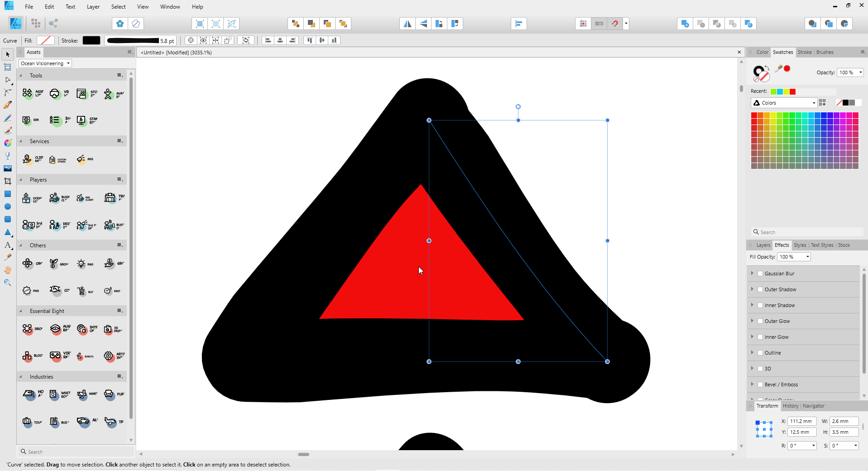Toggle Force Pixel Alignment
The height and width of the screenshot is (471, 868).
[583, 24]
